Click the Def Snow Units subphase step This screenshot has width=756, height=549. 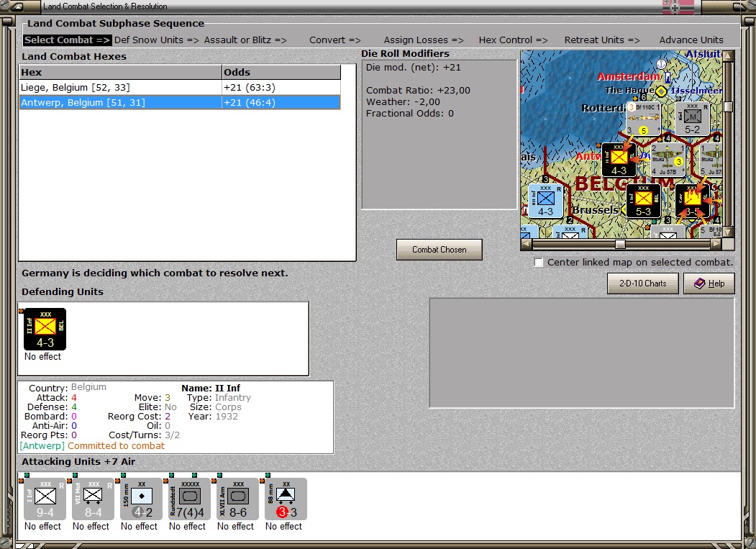coord(157,40)
